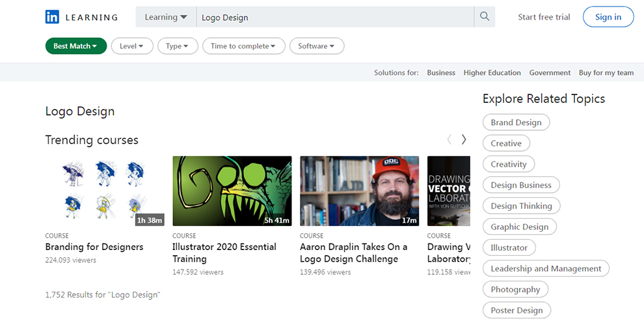The height and width of the screenshot is (321, 644).
Task: Click the 1h 38m duration badge
Action: pyautogui.click(x=150, y=220)
